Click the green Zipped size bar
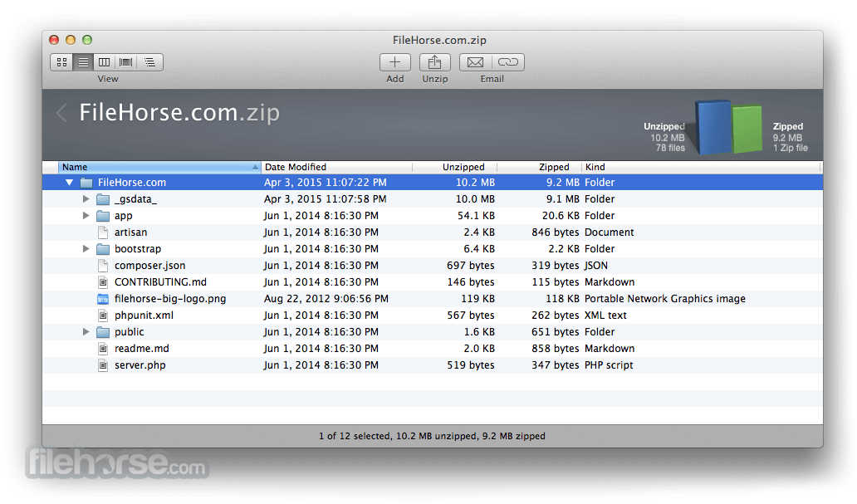 747,129
